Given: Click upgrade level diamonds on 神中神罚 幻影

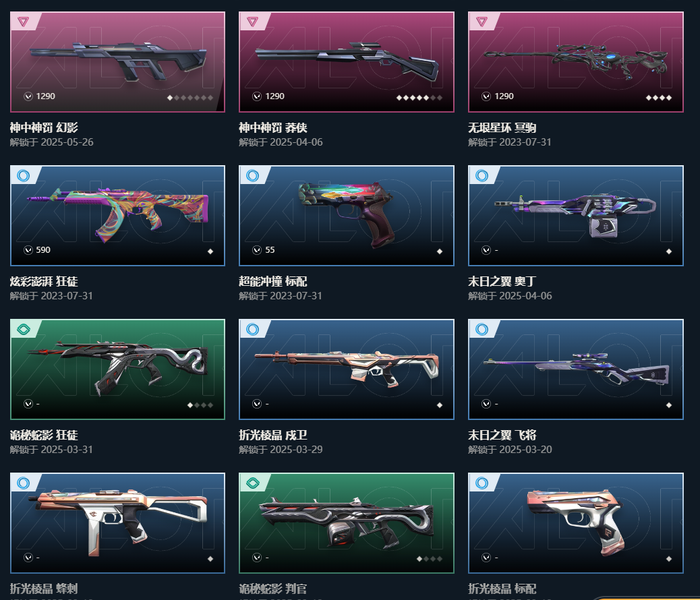Looking at the screenshot, I should pos(190,97).
